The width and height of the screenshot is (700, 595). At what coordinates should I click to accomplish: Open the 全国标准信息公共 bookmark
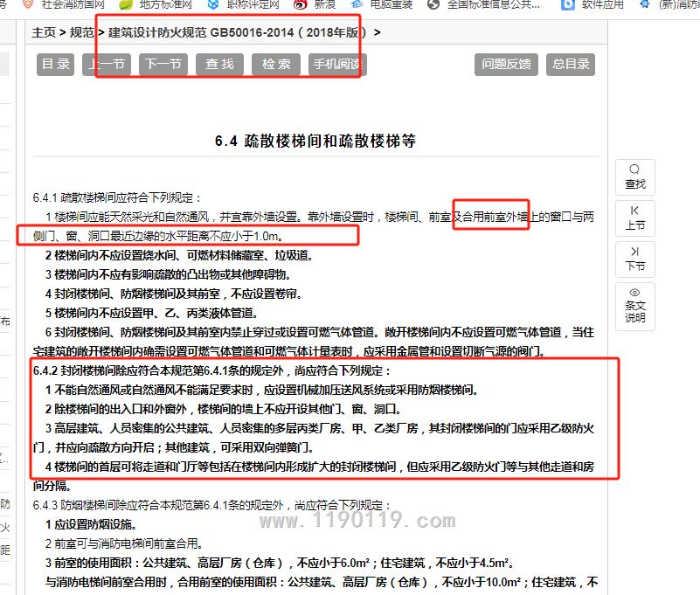tap(433, 4)
